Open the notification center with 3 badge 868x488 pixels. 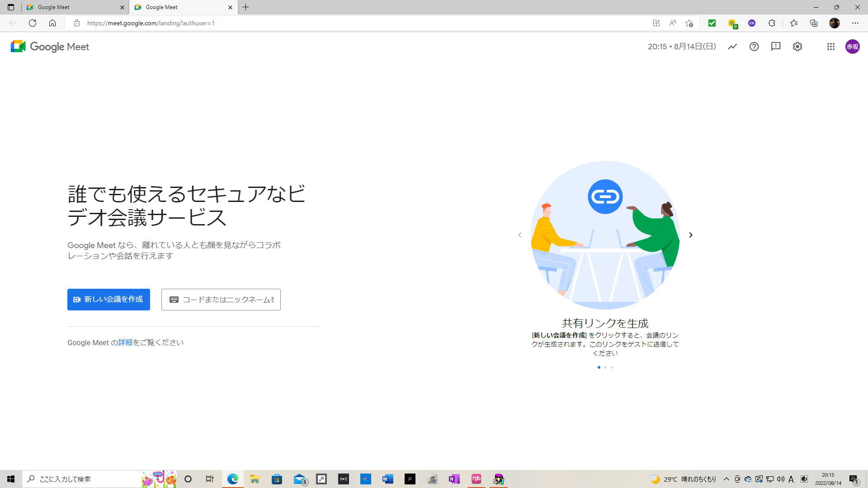pos(854,479)
